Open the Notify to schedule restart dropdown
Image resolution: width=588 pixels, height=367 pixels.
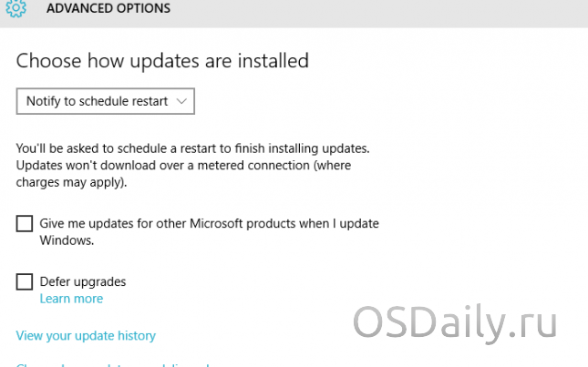pos(105,101)
